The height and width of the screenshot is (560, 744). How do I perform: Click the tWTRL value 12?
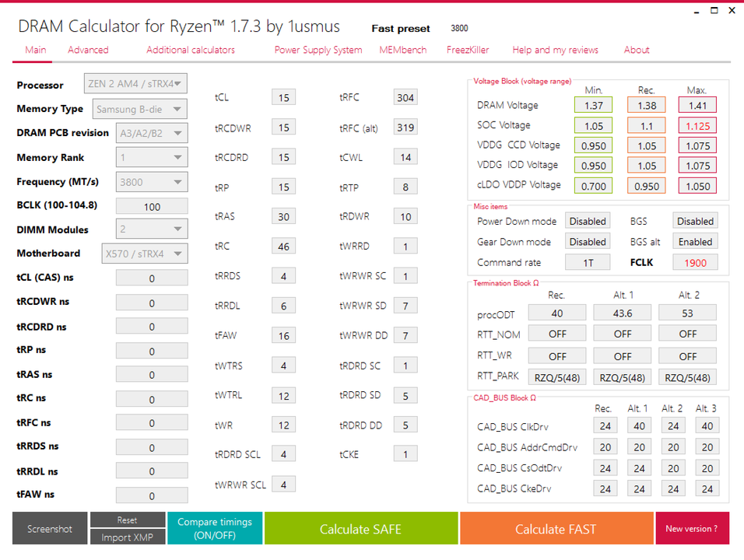coord(284,395)
